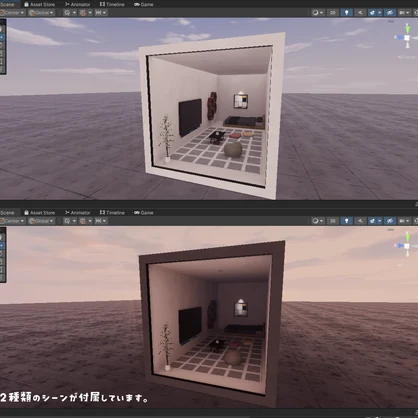This screenshot has width=418, height=418.
Task: Open the Timeline tab in the lower editor
Action: pyautogui.click(x=112, y=212)
